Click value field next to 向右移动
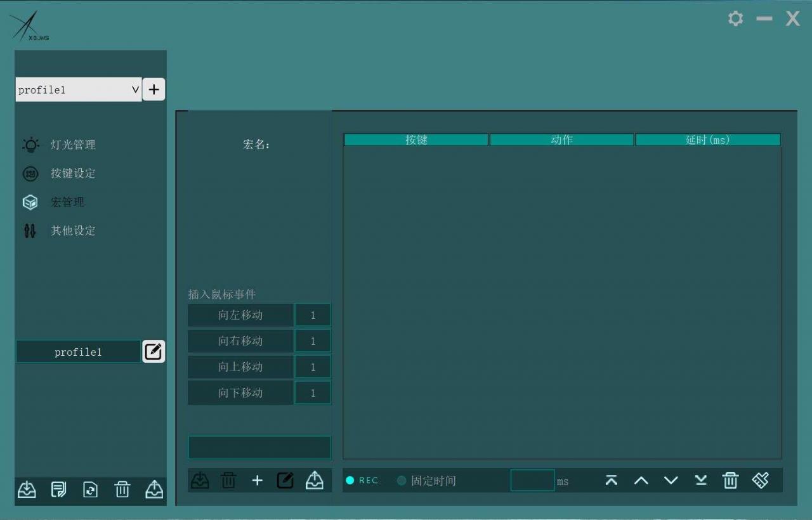This screenshot has height=520, width=812. (x=313, y=341)
